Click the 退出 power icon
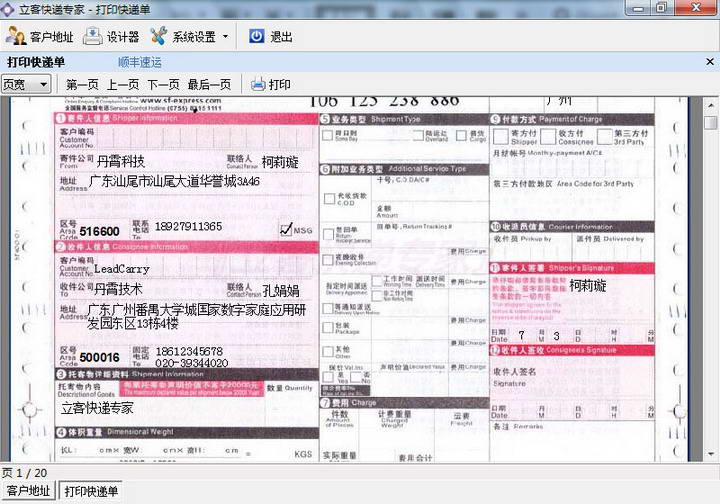Viewport: 720px width, 504px height. [257, 36]
